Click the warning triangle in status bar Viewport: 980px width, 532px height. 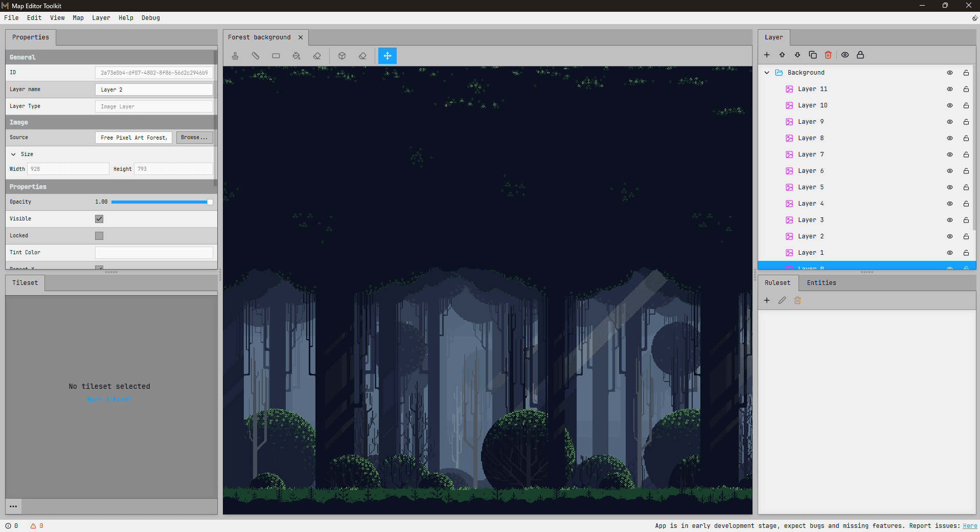click(33, 526)
